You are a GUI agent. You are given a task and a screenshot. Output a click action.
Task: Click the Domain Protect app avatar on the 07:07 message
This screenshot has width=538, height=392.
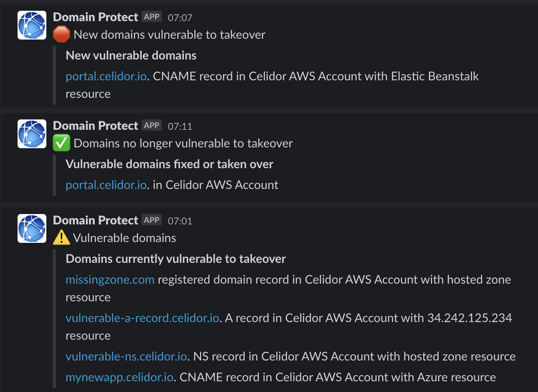coord(31,25)
